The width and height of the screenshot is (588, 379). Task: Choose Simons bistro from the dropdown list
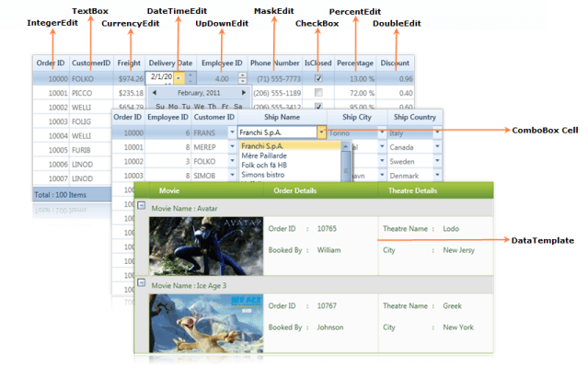(290, 175)
